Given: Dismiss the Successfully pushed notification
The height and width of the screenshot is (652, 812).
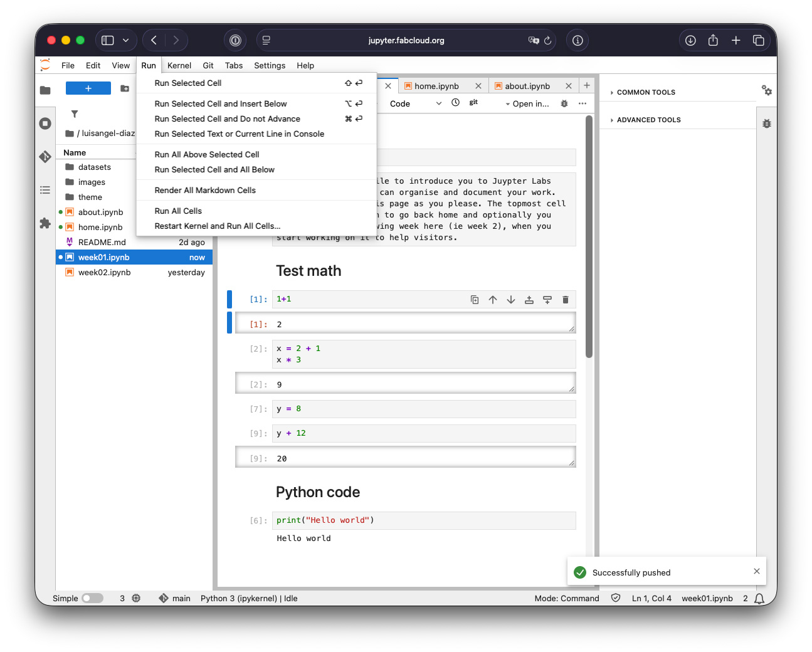Looking at the screenshot, I should tap(756, 571).
